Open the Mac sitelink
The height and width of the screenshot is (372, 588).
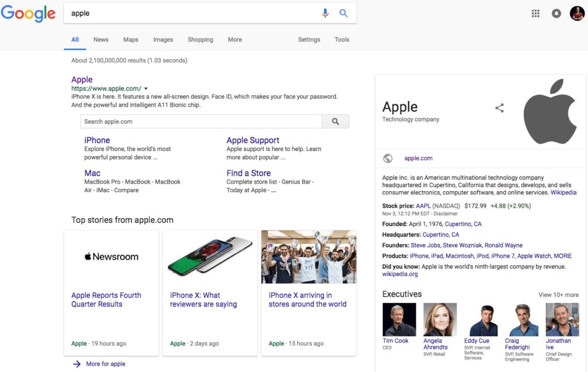pos(92,173)
